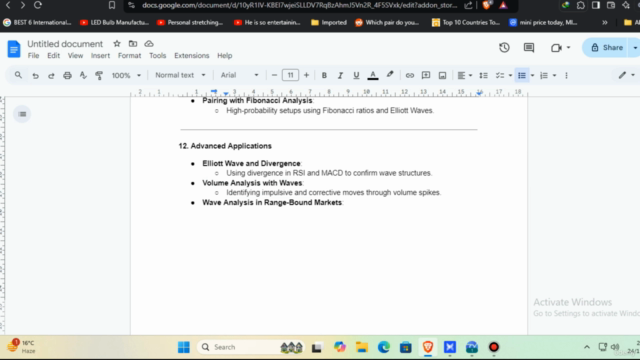The width and height of the screenshot is (640, 360).
Task: Place cursor at Wave Analysis in Range-Bound Markets
Action: coord(272,202)
